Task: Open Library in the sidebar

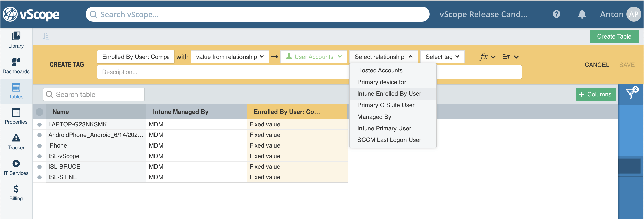Action: click(x=16, y=40)
